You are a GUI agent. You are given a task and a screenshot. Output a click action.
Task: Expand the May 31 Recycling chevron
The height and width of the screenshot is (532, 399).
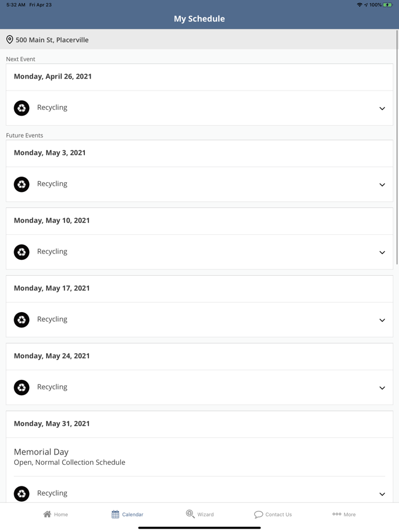pos(382,494)
